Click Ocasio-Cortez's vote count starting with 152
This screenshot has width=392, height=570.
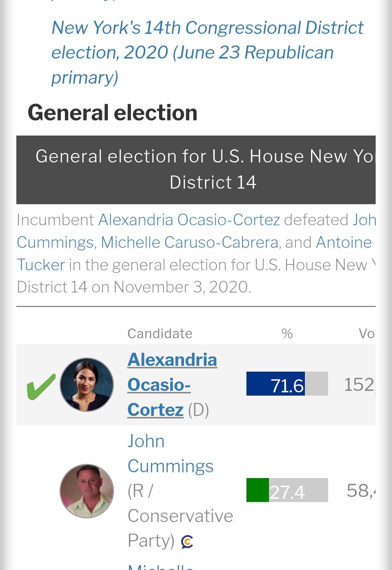[x=359, y=384]
